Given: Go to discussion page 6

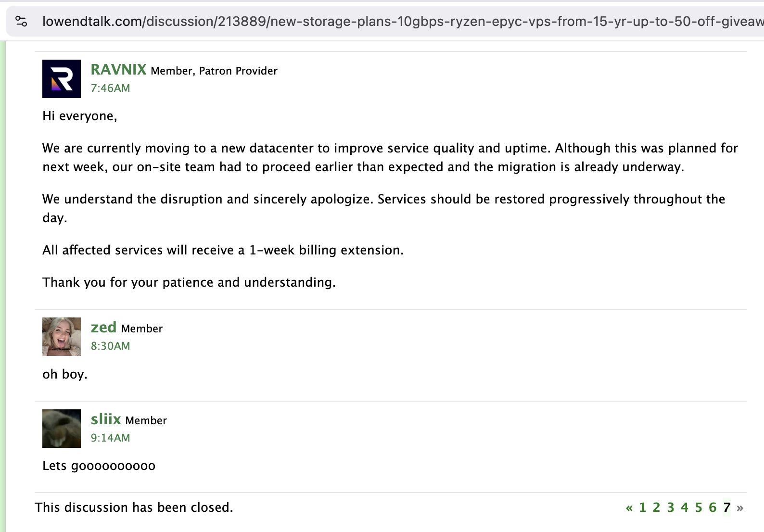Looking at the screenshot, I should point(713,507).
